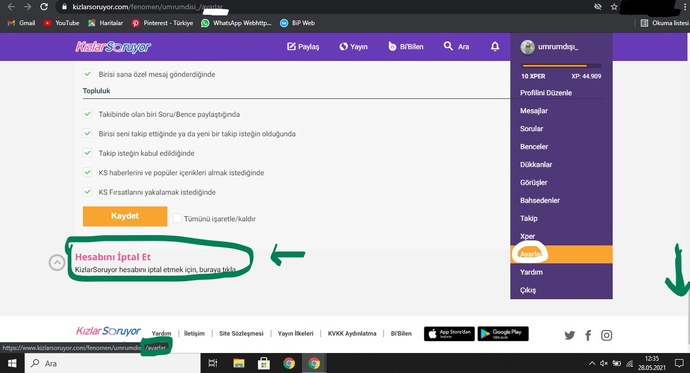Toggle 'Takibinde olan biri Soru/Bence paylaştığında' checkbox
690x373 pixels.
point(88,114)
